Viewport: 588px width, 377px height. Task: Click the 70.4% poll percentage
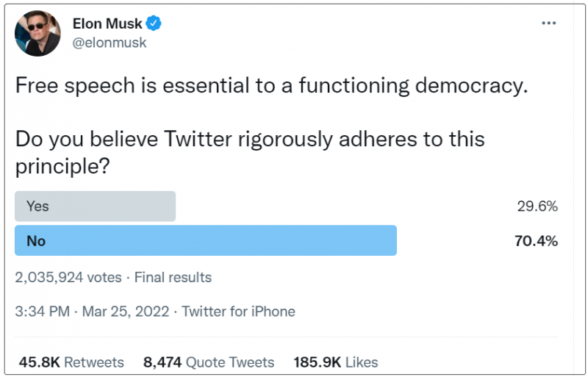pyautogui.click(x=537, y=241)
